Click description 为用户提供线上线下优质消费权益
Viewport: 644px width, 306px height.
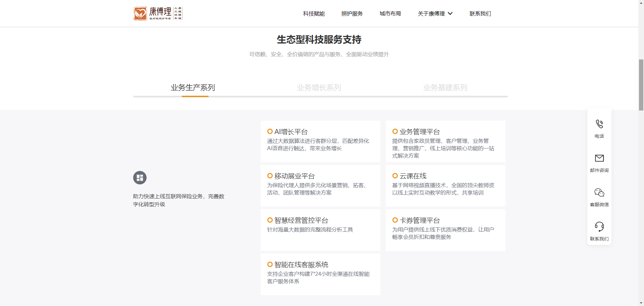point(443,233)
